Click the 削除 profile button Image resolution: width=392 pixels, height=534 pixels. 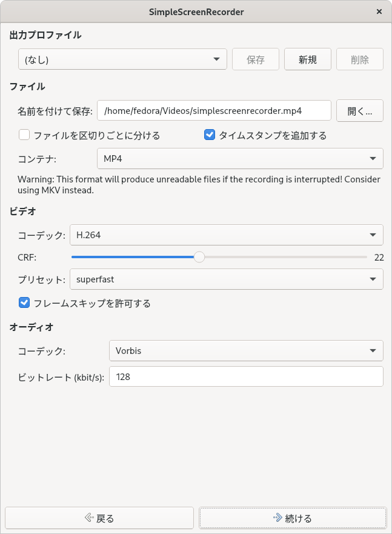[360, 59]
